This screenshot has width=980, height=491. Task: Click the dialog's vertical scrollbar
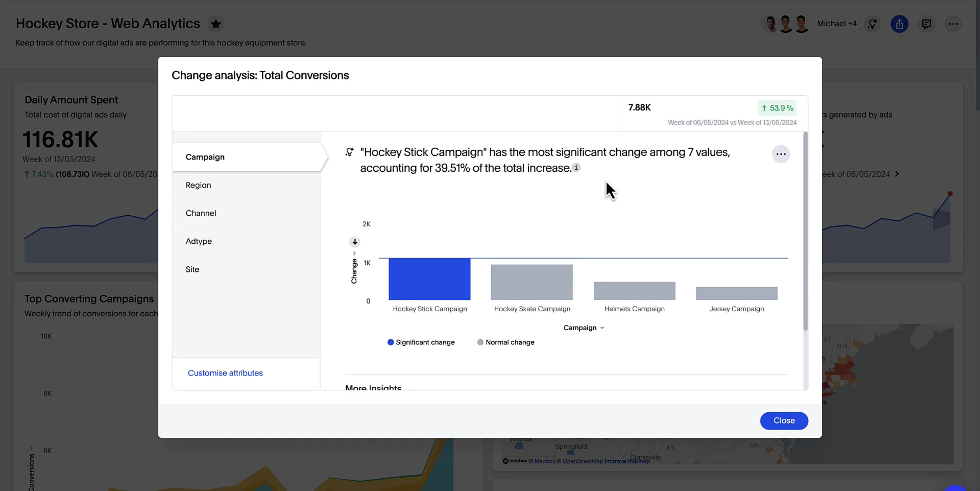805,231
